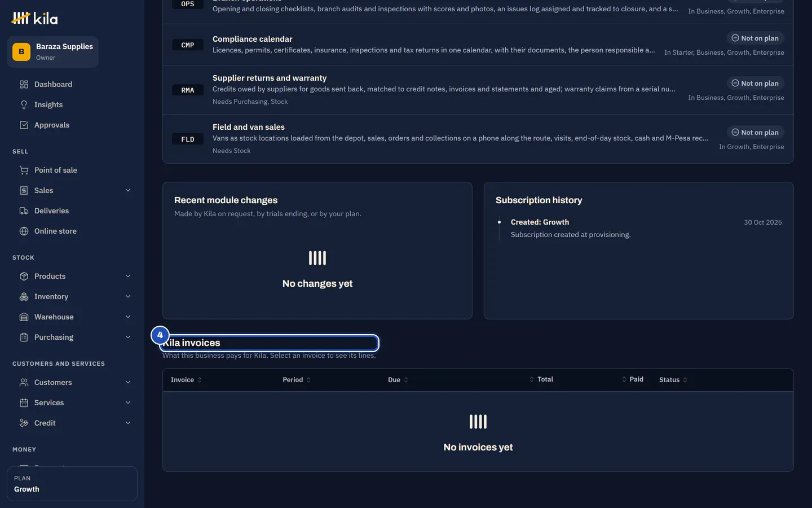Expand the Products submenu chevron

pyautogui.click(x=128, y=277)
